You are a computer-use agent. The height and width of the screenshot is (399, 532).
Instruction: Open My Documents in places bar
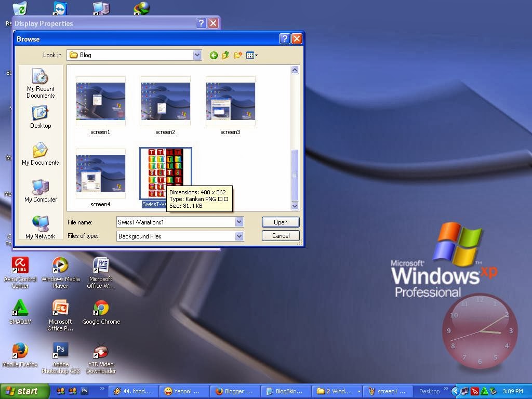[41, 154]
